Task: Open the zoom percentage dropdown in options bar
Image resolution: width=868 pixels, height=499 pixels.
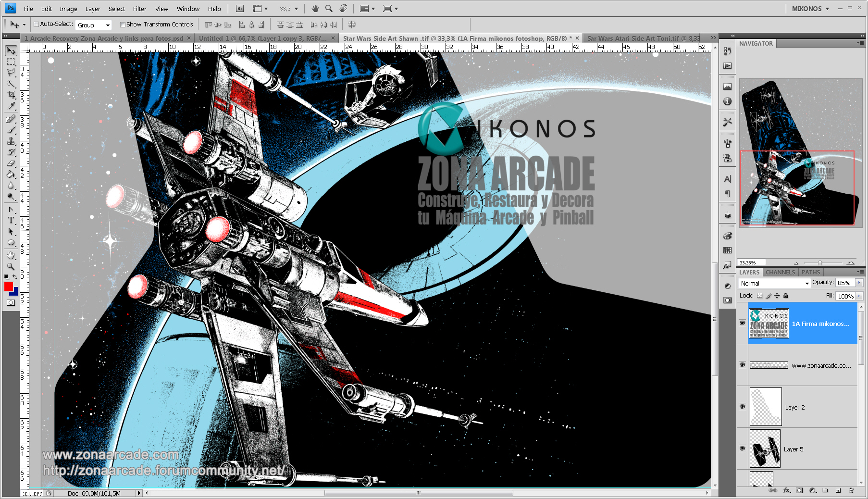Action: tap(296, 8)
